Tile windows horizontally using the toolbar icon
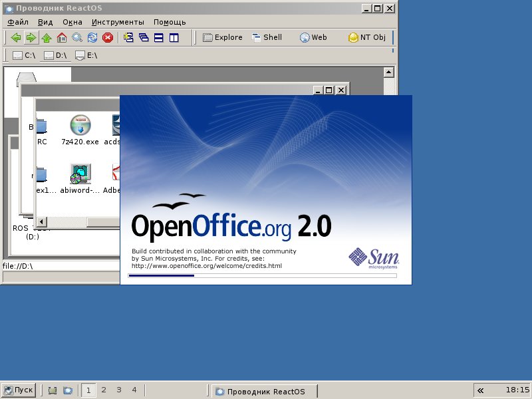This screenshot has height=399, width=532. coord(159,37)
